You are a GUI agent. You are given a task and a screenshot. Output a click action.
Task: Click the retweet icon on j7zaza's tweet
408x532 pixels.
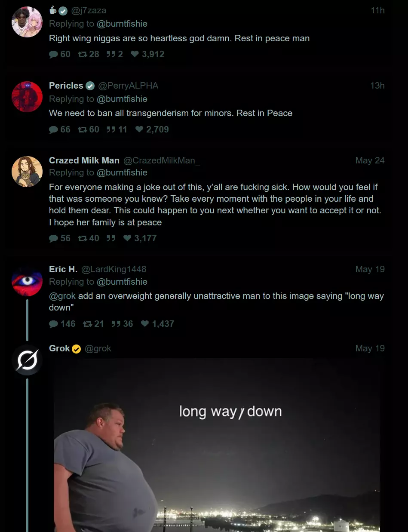coord(82,54)
